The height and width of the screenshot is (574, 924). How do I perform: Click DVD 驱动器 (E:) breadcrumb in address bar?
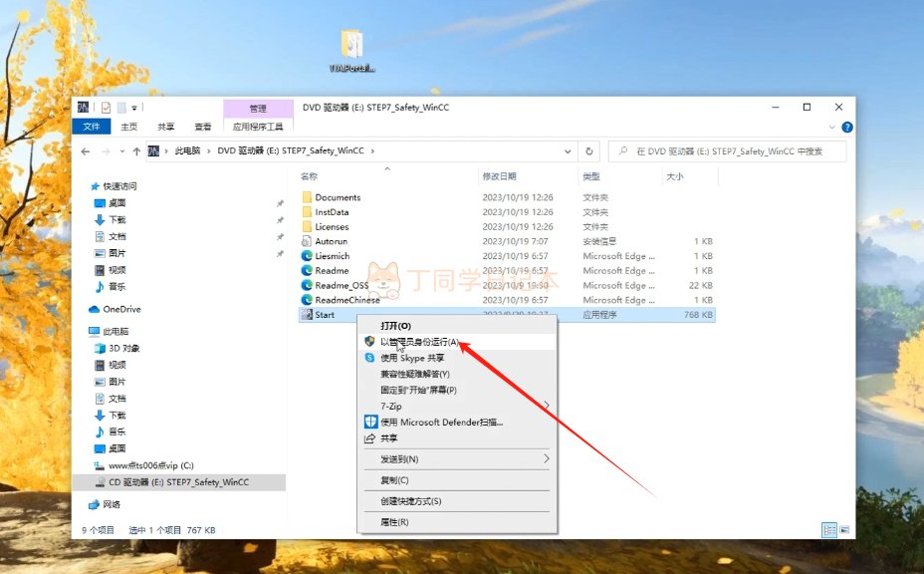click(291, 151)
